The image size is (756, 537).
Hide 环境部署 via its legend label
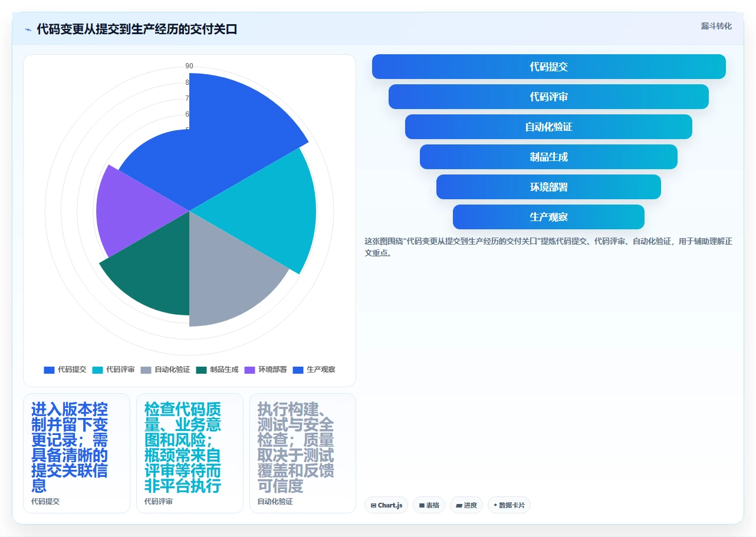[272, 370]
